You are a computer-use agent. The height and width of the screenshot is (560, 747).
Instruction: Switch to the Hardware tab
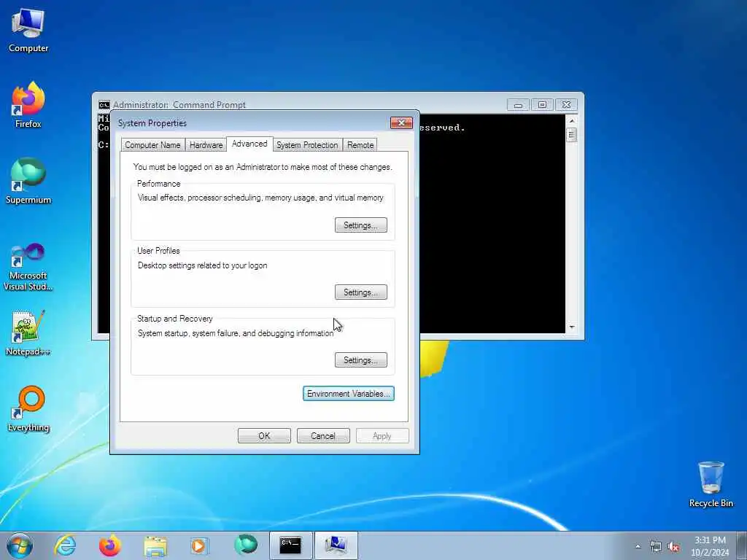tap(206, 145)
